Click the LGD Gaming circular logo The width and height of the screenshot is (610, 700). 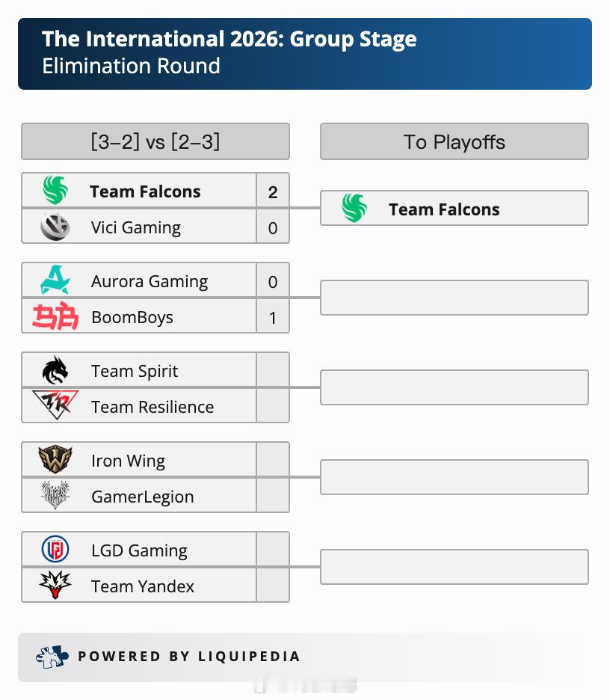pyautogui.click(x=55, y=549)
